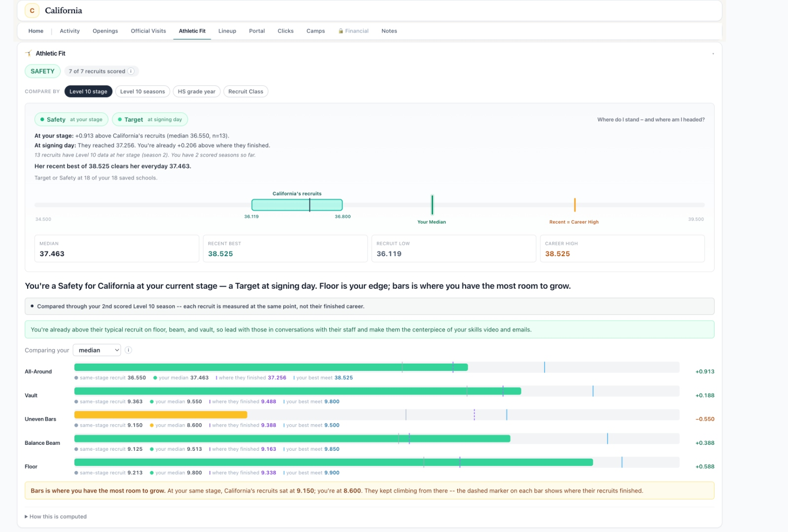Collapse the Athletic Fit panel with the corner arrow

713,54
